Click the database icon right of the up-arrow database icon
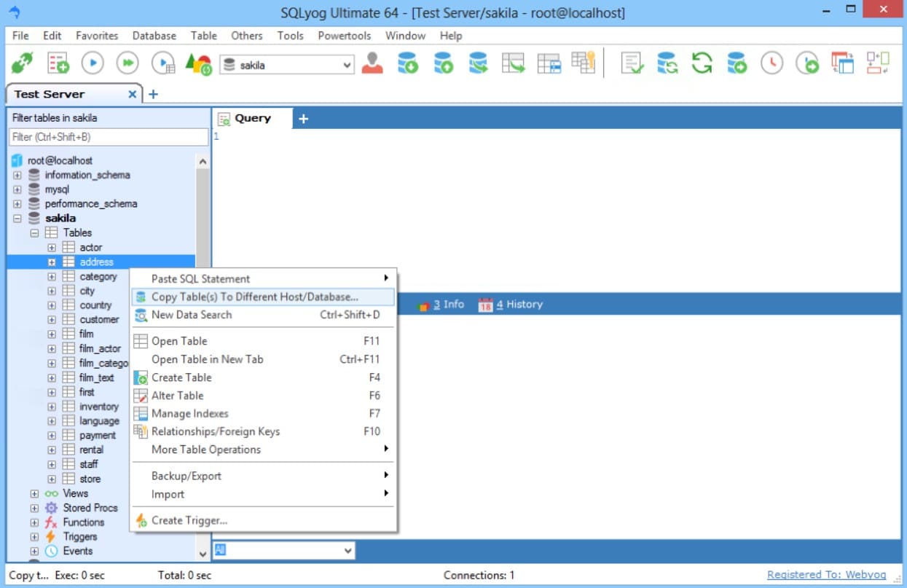 point(478,63)
